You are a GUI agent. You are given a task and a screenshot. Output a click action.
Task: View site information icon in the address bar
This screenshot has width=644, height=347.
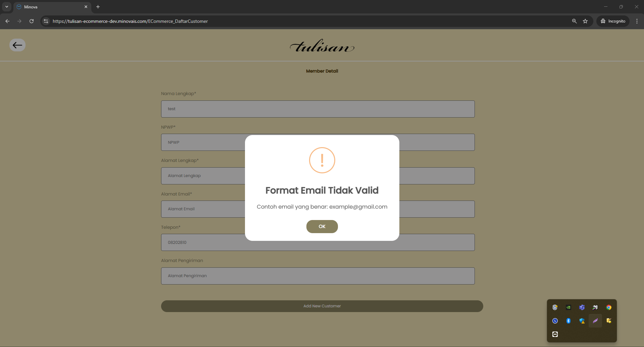pos(46,21)
